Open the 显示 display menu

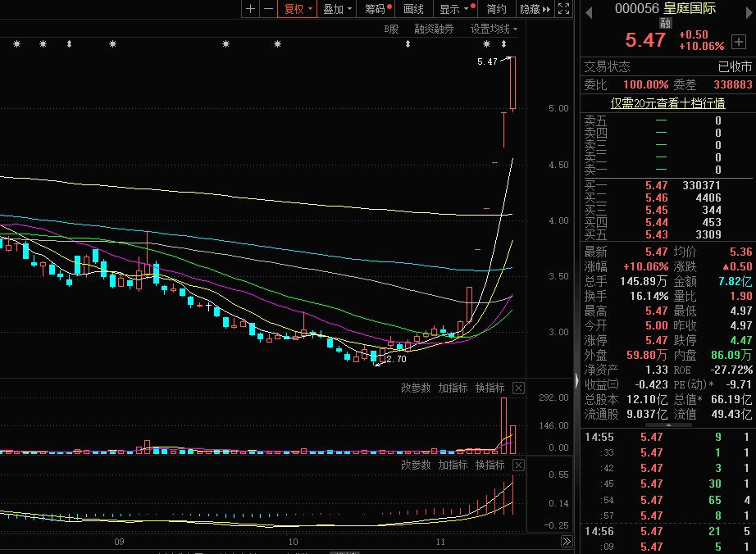point(454,9)
